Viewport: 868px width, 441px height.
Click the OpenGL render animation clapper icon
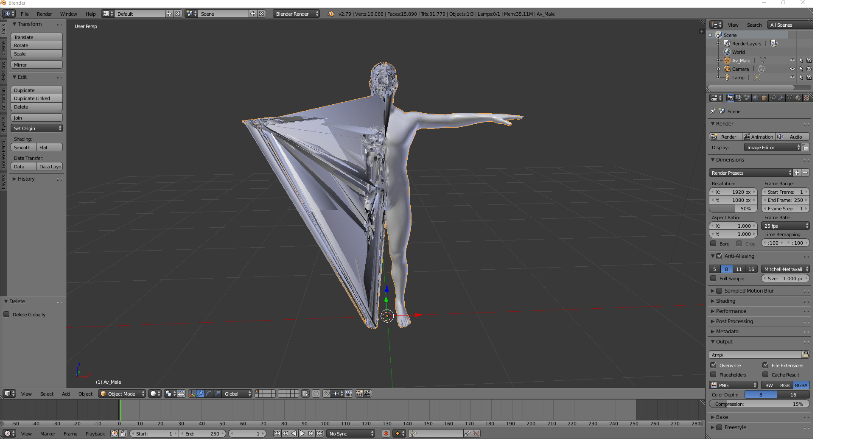367,394
